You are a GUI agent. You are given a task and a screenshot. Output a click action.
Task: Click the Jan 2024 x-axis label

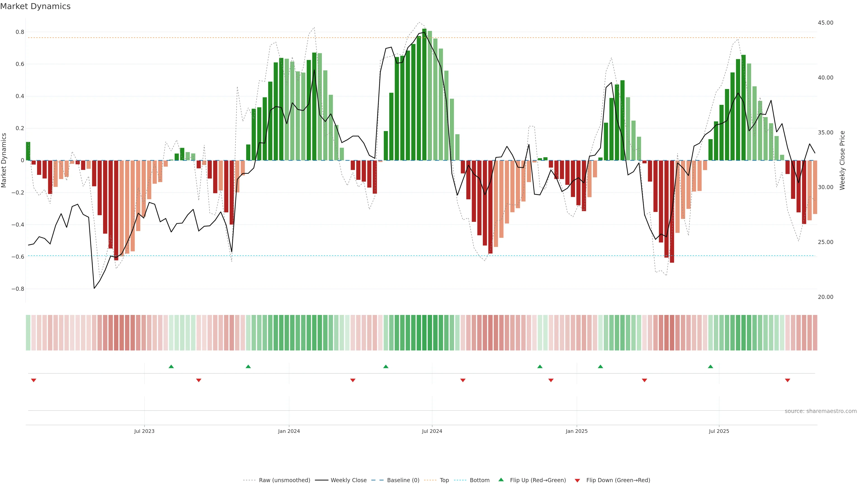coord(289,431)
